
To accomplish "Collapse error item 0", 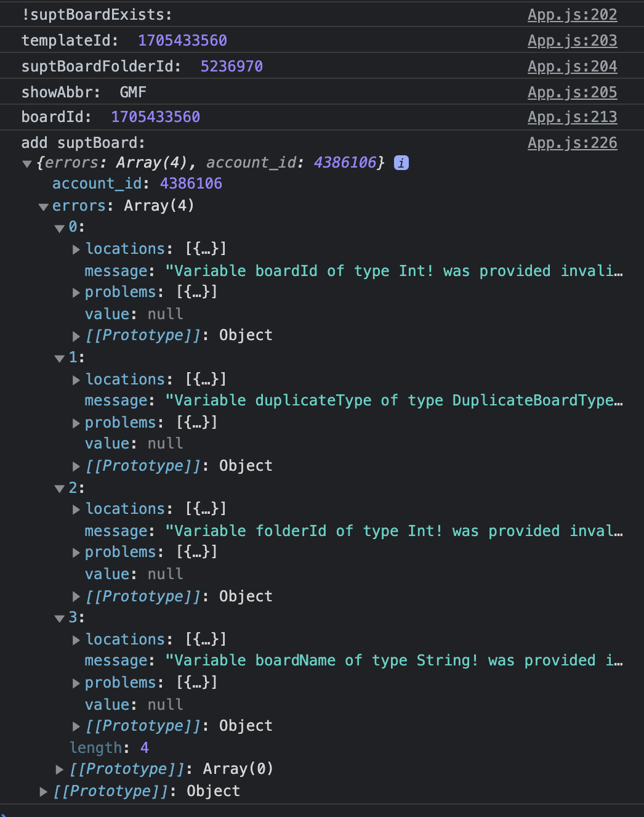I will point(60,229).
